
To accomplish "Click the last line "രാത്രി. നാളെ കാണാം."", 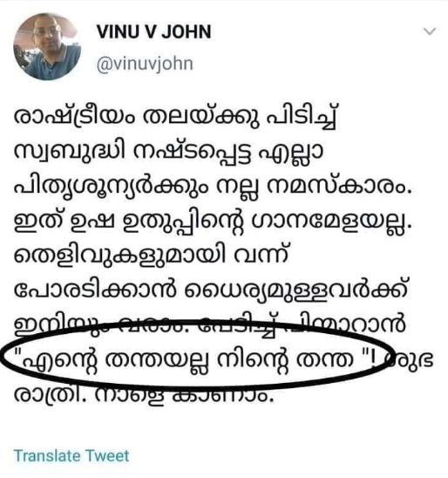I will click(x=143, y=395).
